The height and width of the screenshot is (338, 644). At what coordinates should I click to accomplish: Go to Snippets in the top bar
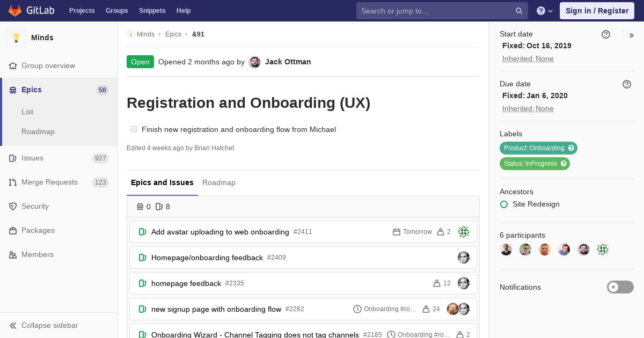[152, 11]
